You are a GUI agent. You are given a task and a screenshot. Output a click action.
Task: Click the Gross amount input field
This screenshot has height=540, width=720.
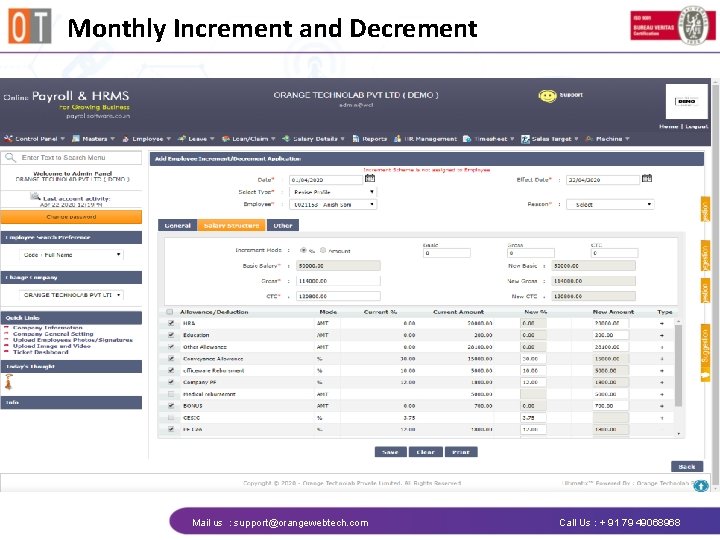tap(338, 281)
